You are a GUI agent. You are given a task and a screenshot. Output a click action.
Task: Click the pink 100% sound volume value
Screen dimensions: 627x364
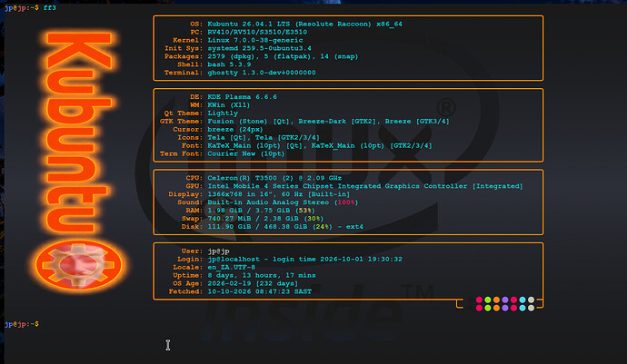tap(346, 202)
